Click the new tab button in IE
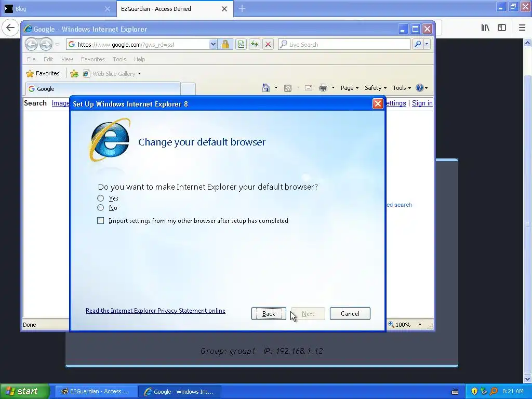The image size is (532, 399). (x=188, y=89)
